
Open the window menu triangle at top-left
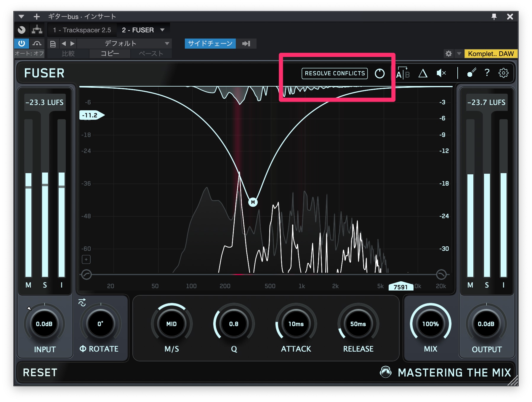(21, 17)
